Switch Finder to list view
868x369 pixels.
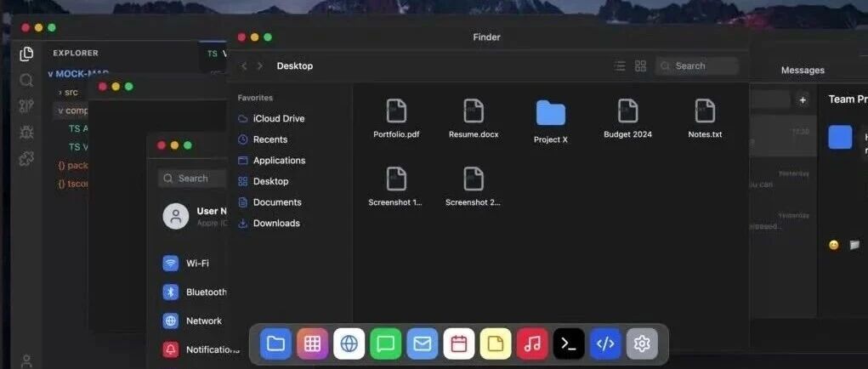620,65
